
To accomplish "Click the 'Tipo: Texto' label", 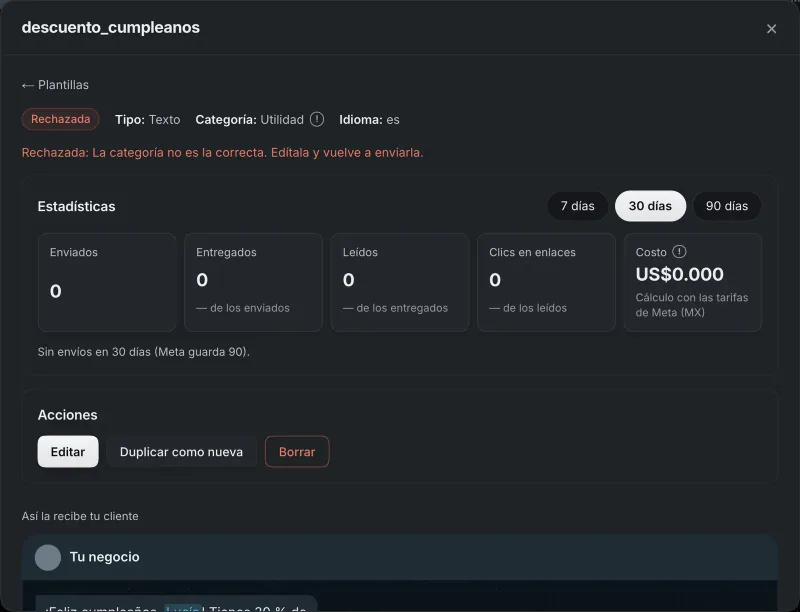I will tap(147, 120).
